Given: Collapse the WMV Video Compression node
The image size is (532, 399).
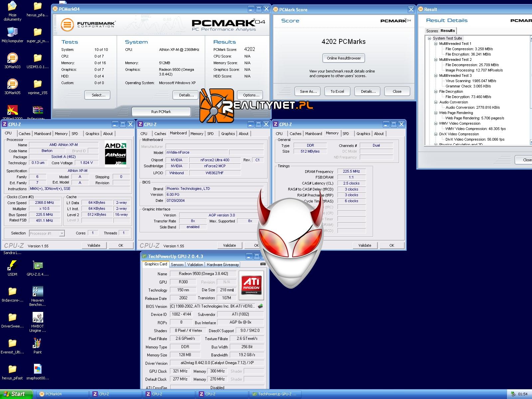Looking at the screenshot, I should (x=436, y=123).
